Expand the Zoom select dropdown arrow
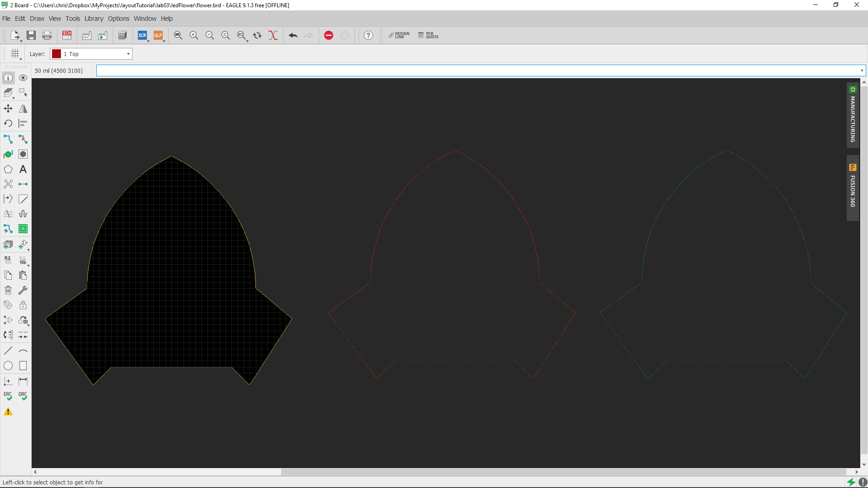The height and width of the screenshot is (488, 868). click(x=247, y=41)
